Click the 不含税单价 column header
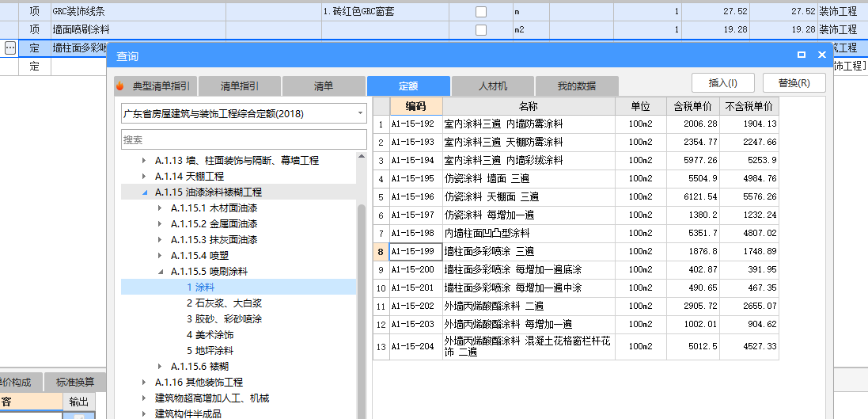 tap(749, 106)
